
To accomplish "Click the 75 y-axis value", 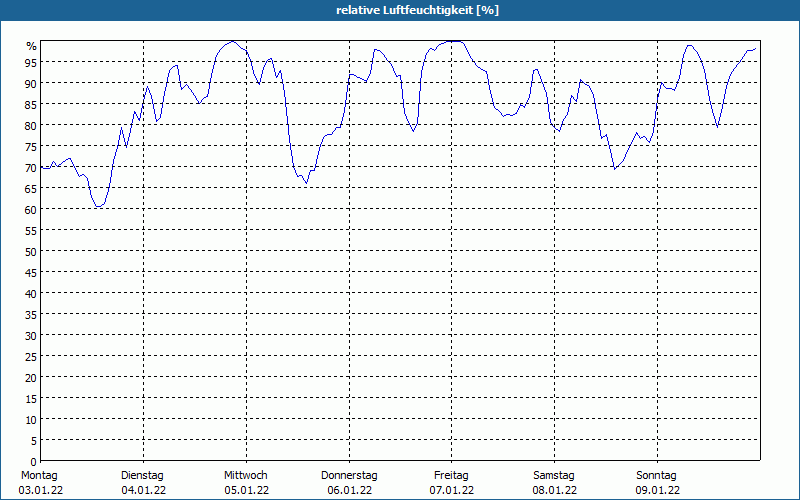I will click(31, 147).
